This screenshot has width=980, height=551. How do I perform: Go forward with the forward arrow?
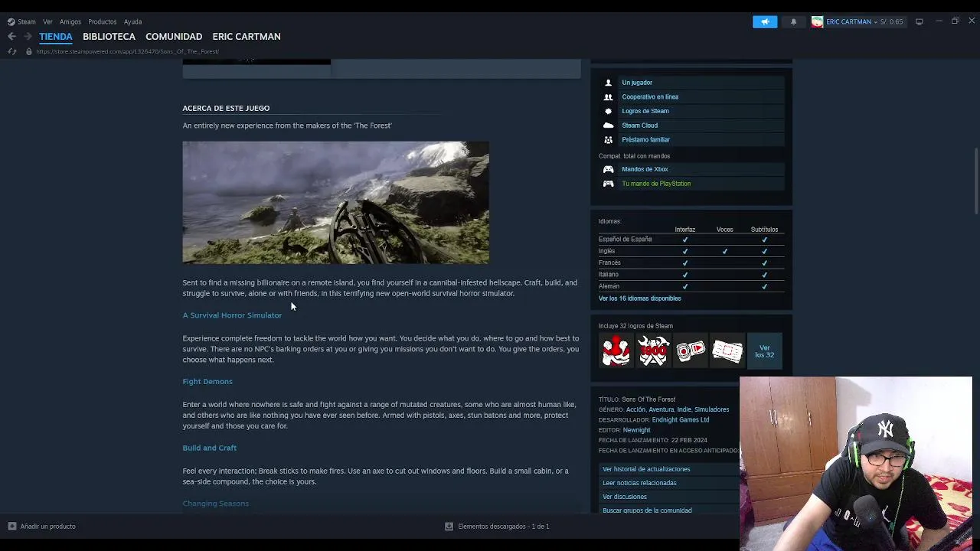point(28,36)
